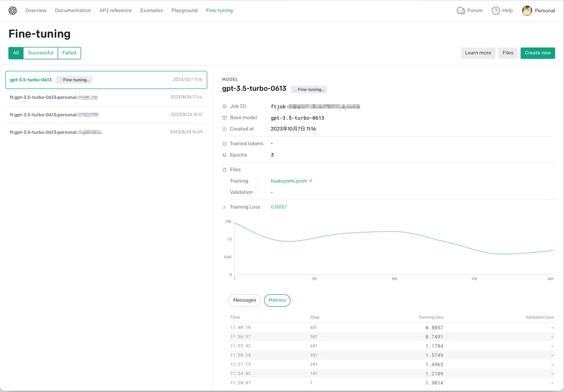The width and height of the screenshot is (564, 392).
Task: Open the Personal account avatar
Action: [527, 10]
